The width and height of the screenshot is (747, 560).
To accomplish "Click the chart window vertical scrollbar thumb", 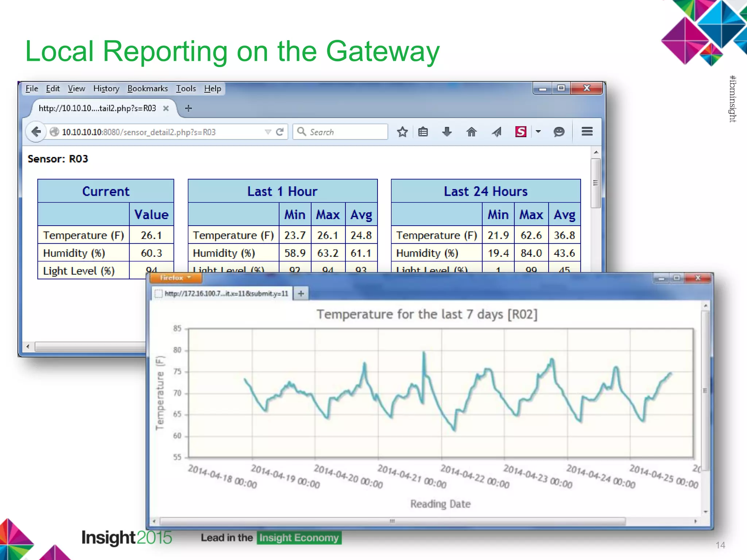I will pos(705,390).
